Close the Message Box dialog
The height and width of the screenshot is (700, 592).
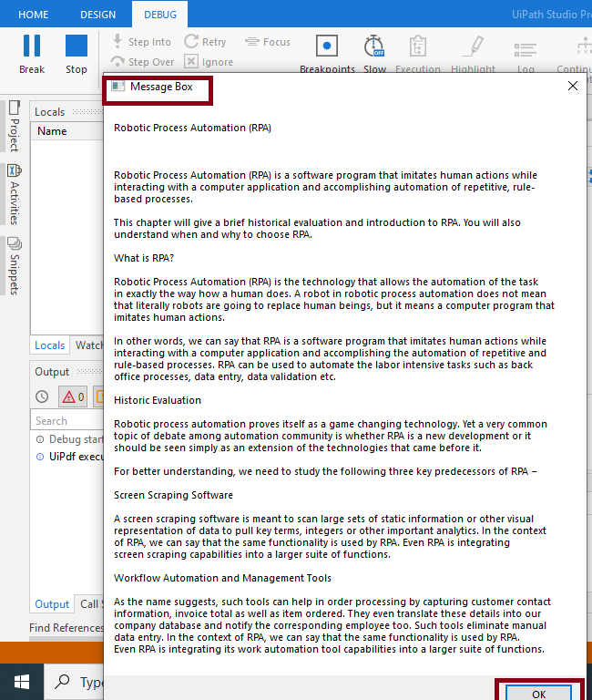point(572,86)
